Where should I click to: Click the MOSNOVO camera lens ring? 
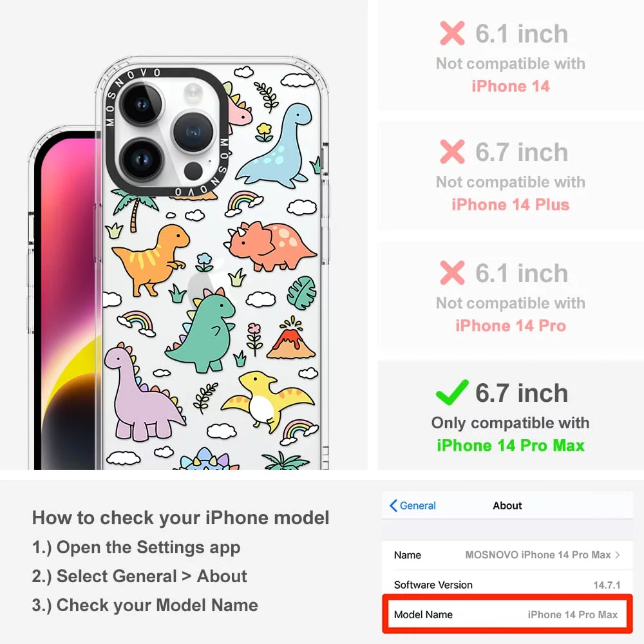(x=167, y=132)
